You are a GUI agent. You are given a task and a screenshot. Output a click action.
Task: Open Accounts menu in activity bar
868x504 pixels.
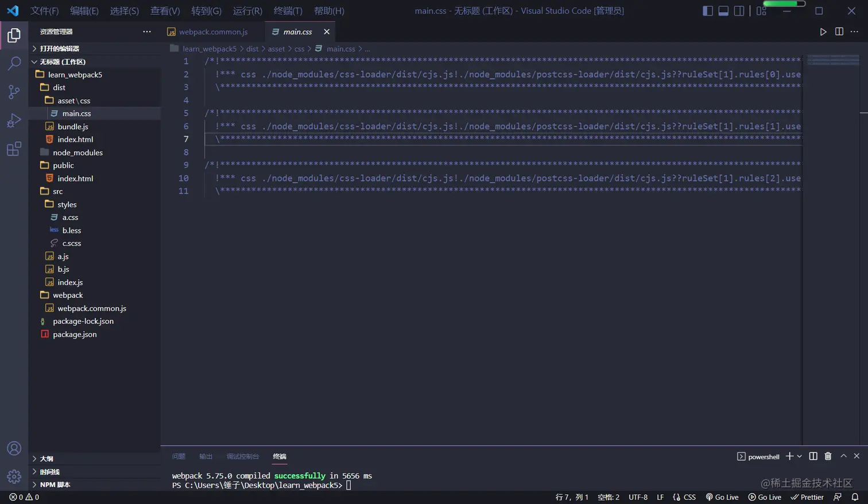pos(14,448)
